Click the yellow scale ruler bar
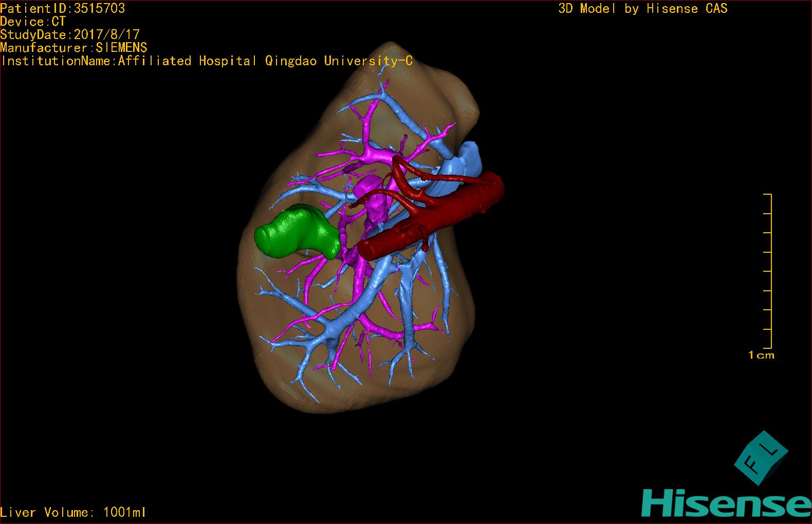812x524 pixels. [x=770, y=271]
